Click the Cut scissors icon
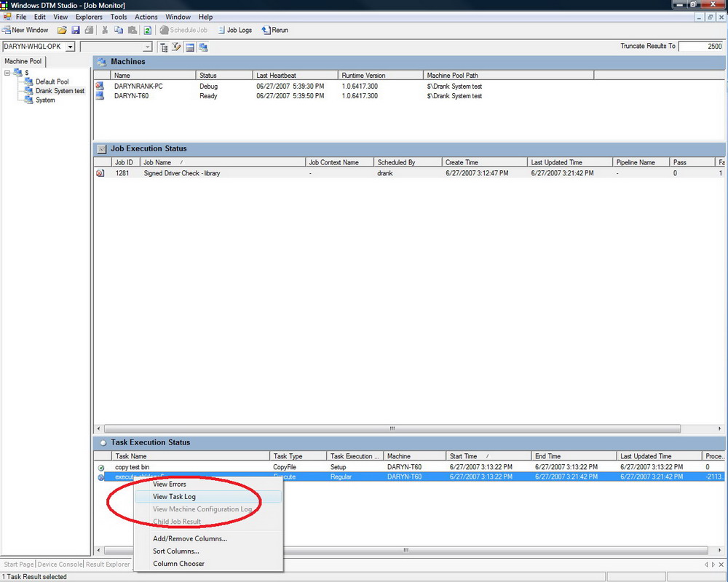The image size is (728, 582). [105, 30]
